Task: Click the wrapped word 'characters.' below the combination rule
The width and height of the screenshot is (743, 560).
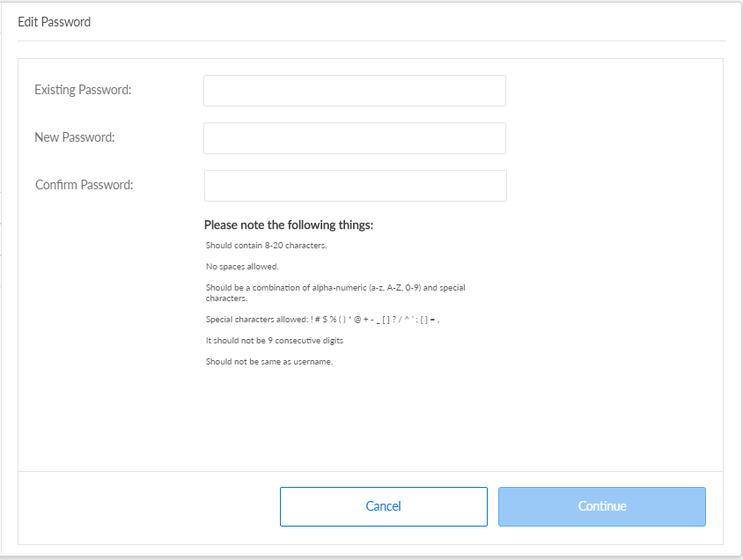Action: click(x=226, y=298)
